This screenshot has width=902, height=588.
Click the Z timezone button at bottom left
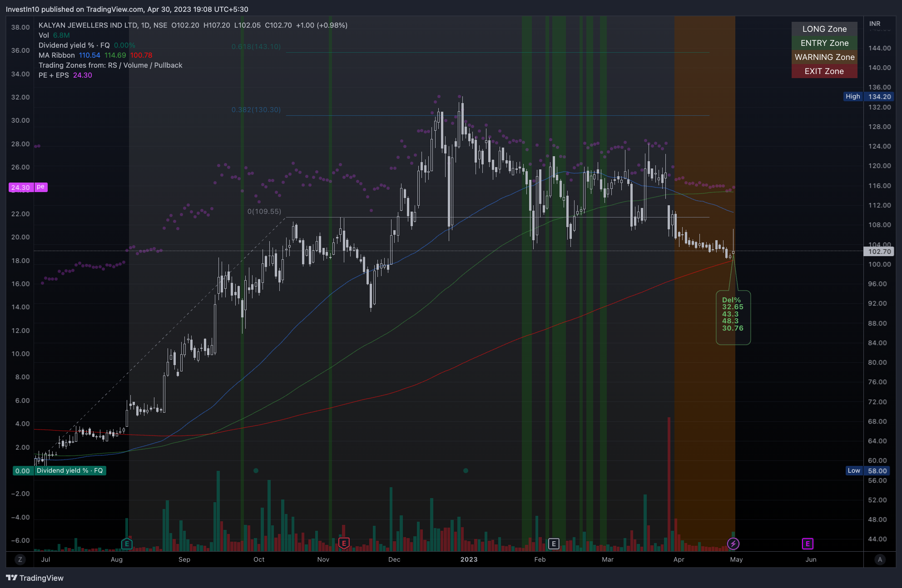[20, 559]
